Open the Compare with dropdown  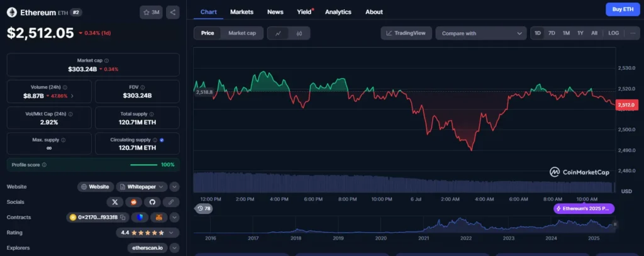click(481, 33)
